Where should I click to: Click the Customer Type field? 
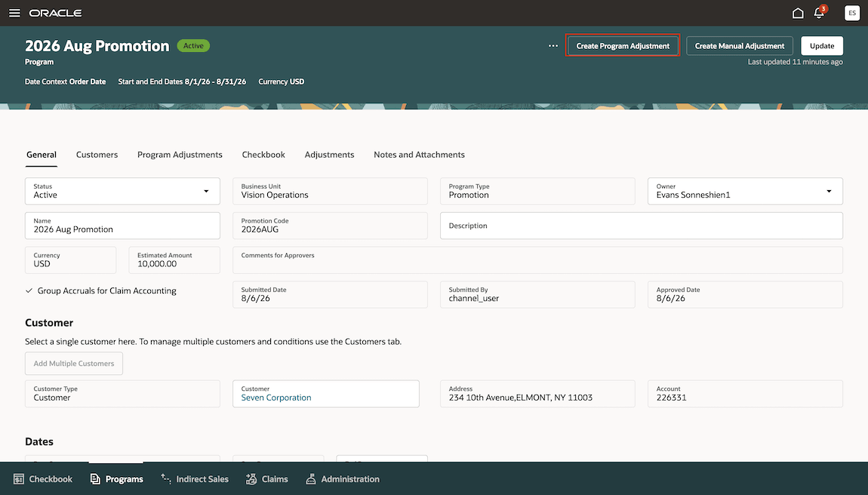point(122,394)
